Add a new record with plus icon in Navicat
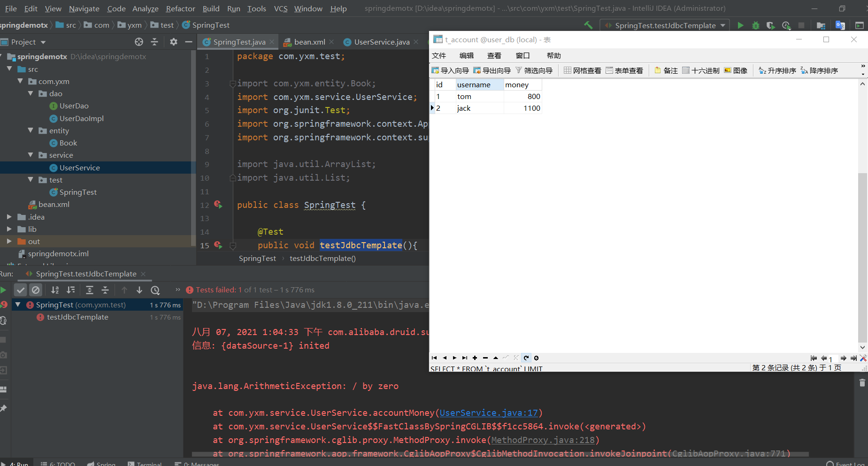868x466 pixels. click(475, 358)
